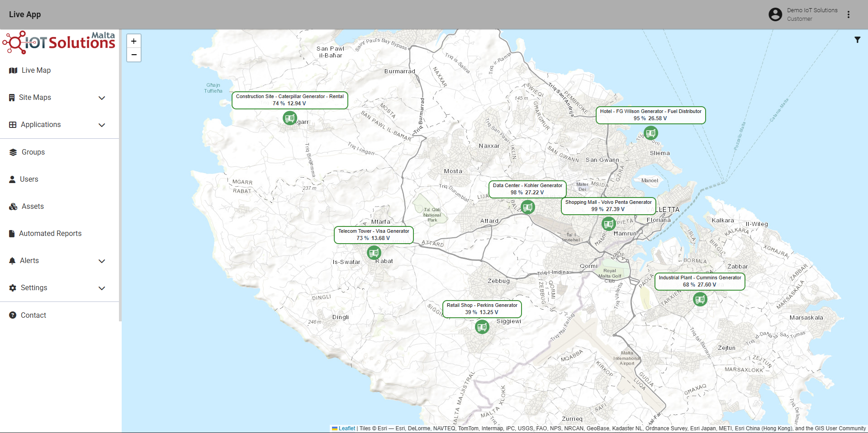
Task: Click the Assets cubes icon
Action: coord(13,207)
